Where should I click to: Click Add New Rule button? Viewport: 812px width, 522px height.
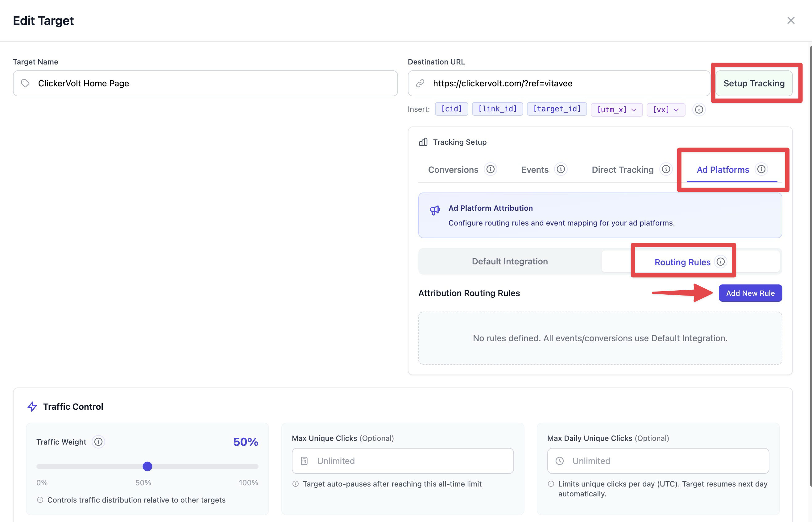tap(750, 293)
